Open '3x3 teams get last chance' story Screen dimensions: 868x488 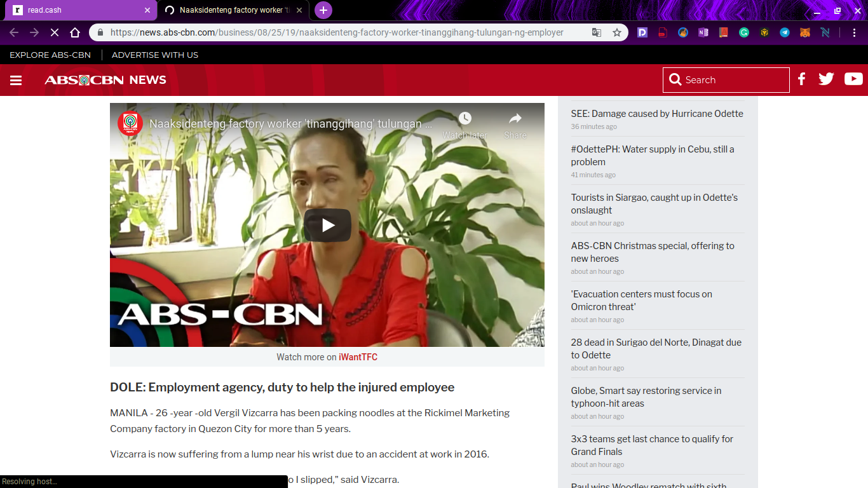652,445
